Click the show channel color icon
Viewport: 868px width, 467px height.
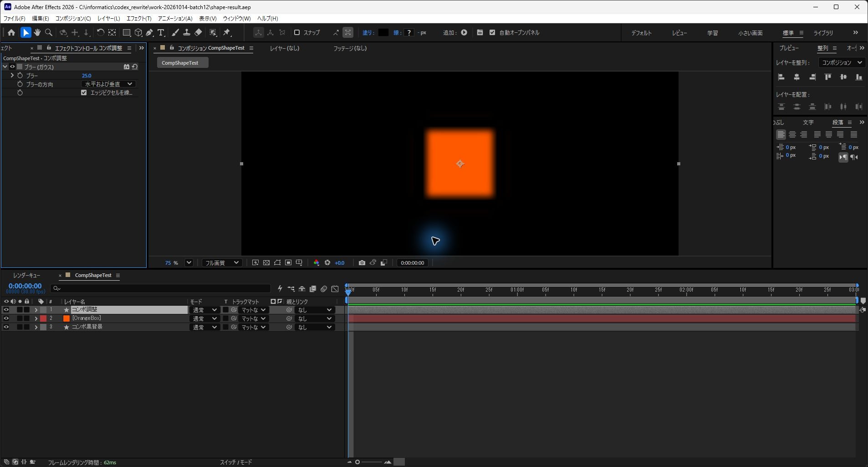[317, 263]
